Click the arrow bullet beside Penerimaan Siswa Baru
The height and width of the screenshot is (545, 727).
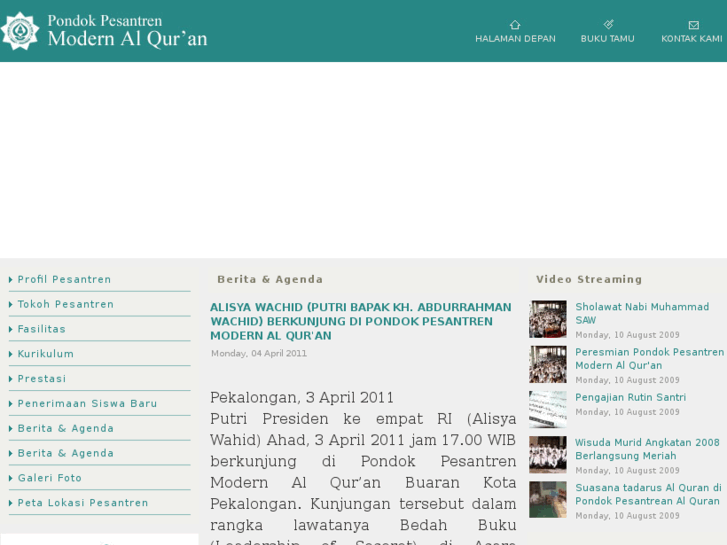[x=11, y=404]
